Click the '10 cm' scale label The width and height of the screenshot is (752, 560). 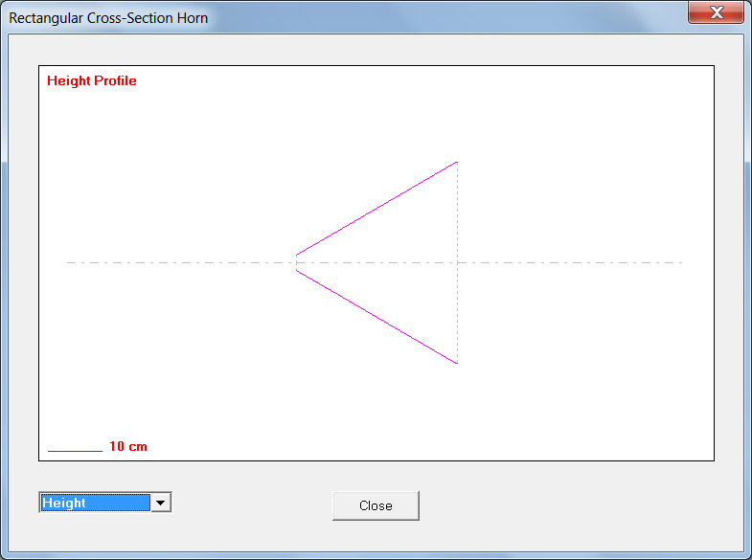tap(128, 446)
